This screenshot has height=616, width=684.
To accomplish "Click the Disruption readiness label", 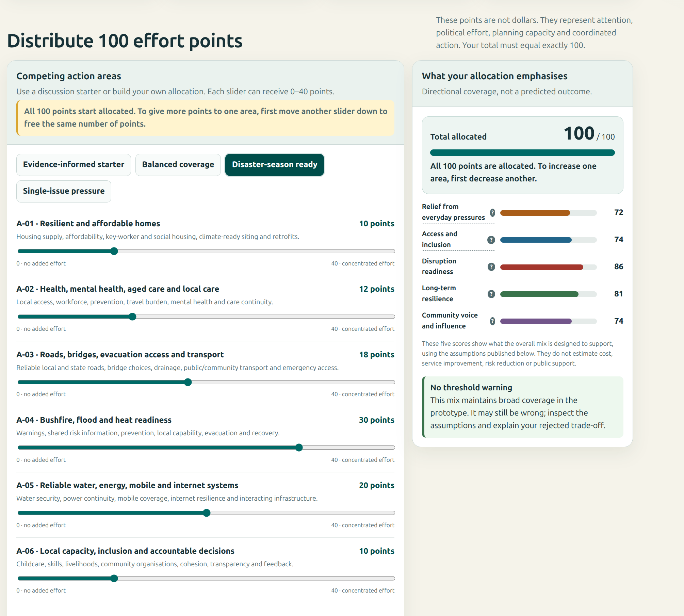I will click(x=439, y=266).
